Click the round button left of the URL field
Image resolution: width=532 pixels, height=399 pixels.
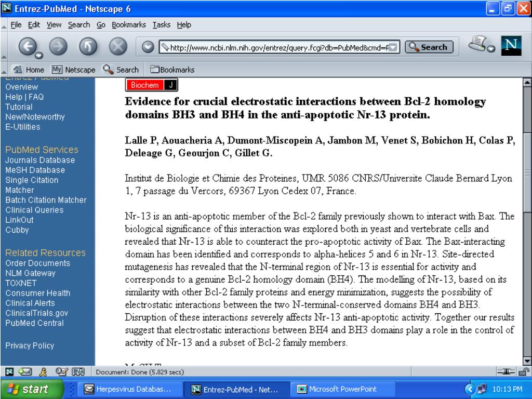148,47
